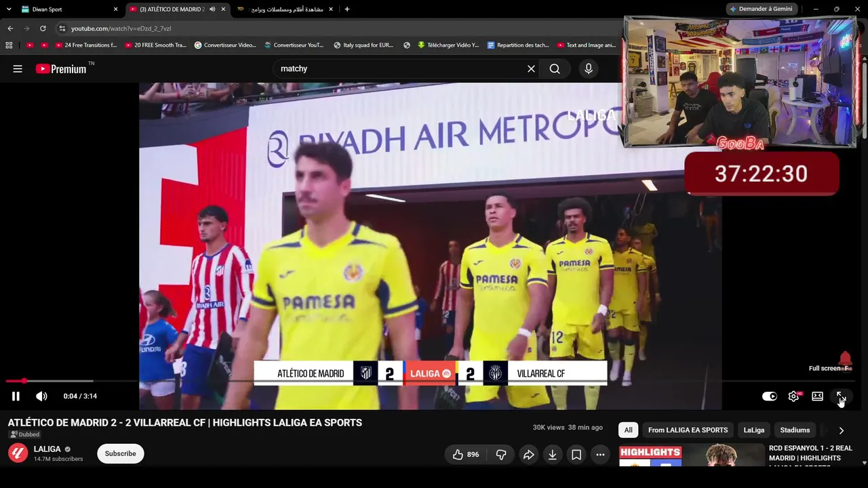Clear the search text with X
The width and height of the screenshot is (868, 488).
click(x=531, y=68)
